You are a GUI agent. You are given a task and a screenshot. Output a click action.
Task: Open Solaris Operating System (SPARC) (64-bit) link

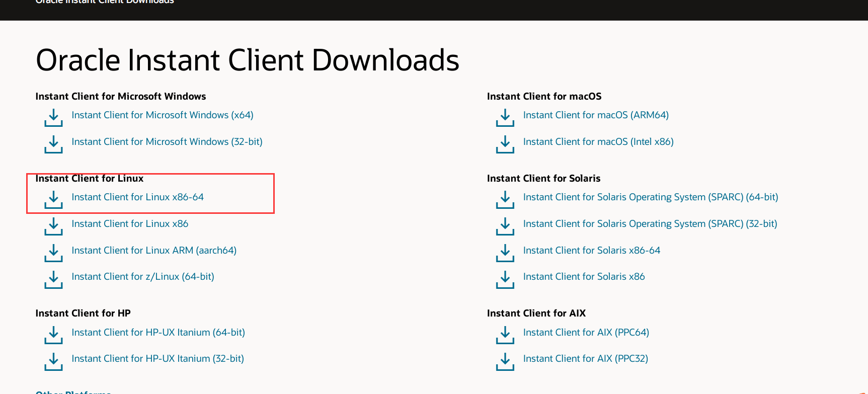click(651, 197)
